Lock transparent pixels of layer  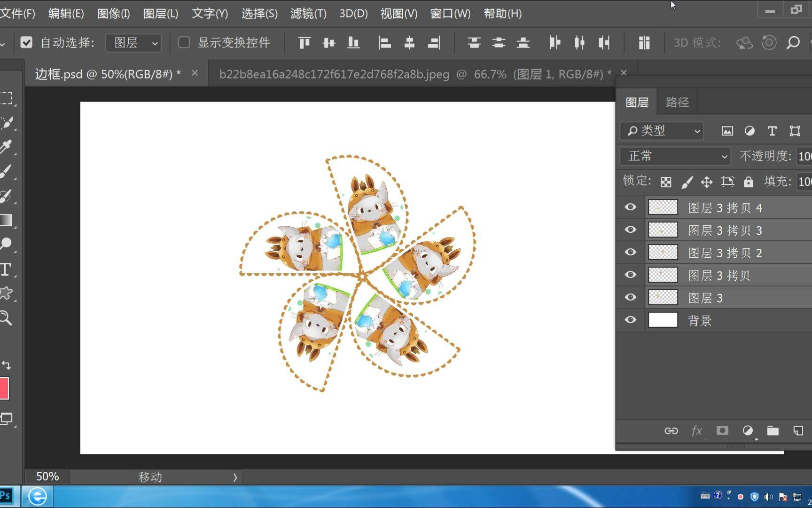tap(666, 182)
